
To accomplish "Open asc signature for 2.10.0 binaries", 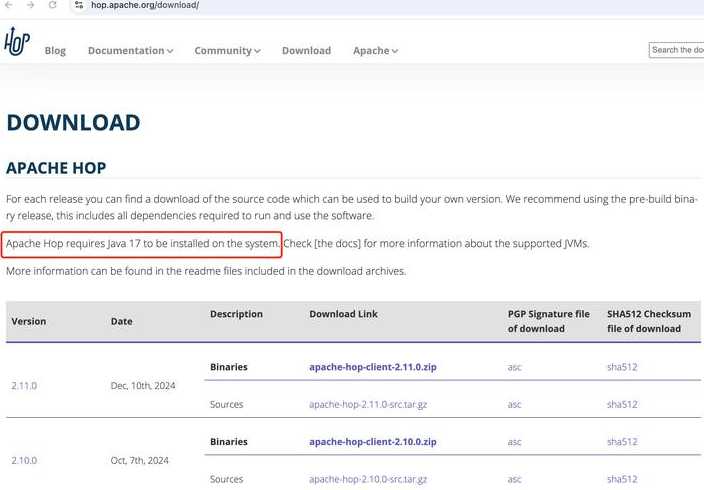I will 515,442.
